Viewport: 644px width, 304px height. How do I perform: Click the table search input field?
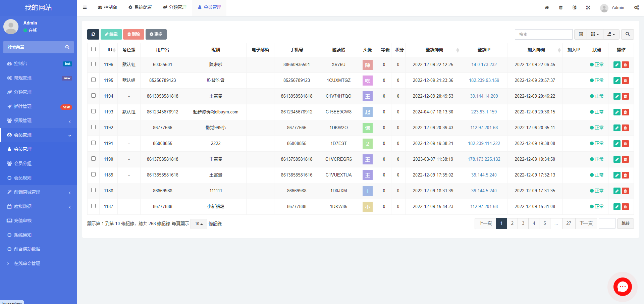pos(543,34)
